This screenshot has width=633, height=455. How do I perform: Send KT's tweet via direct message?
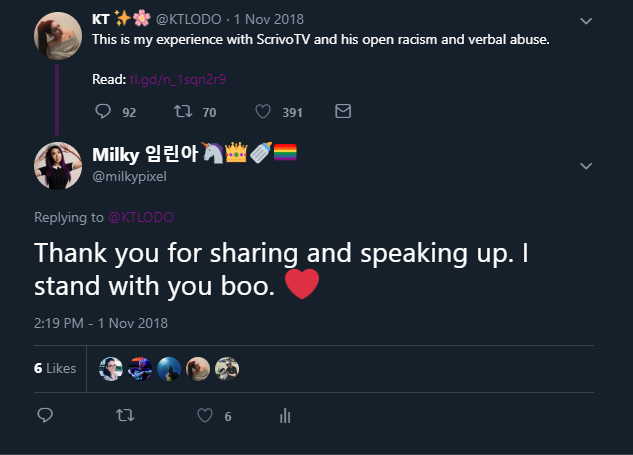[x=343, y=112]
